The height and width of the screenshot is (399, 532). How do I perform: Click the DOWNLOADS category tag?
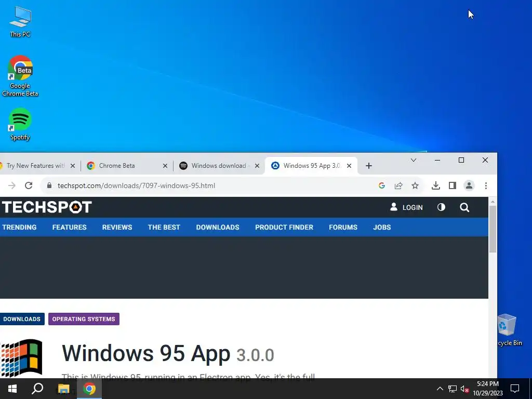22,319
